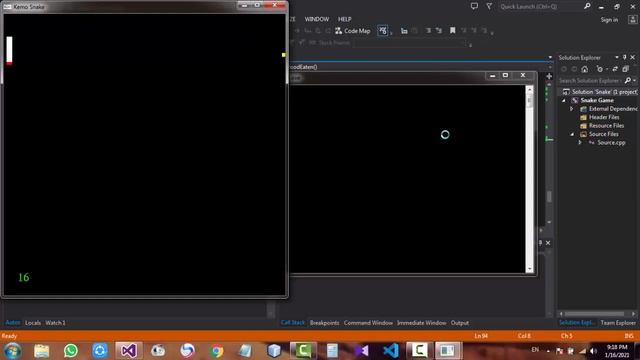Open File Explorer from the taskbar
640x360 pixels.
[x=42, y=350]
